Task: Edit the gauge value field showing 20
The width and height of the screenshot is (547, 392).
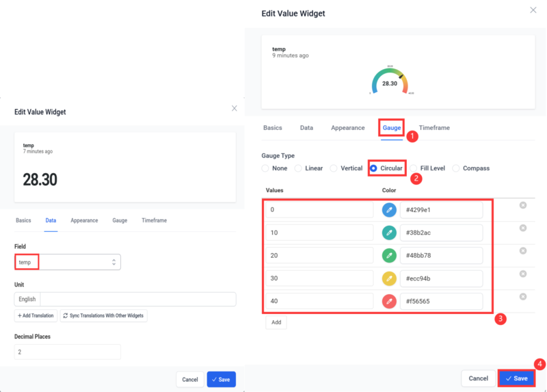Action: pyautogui.click(x=319, y=255)
